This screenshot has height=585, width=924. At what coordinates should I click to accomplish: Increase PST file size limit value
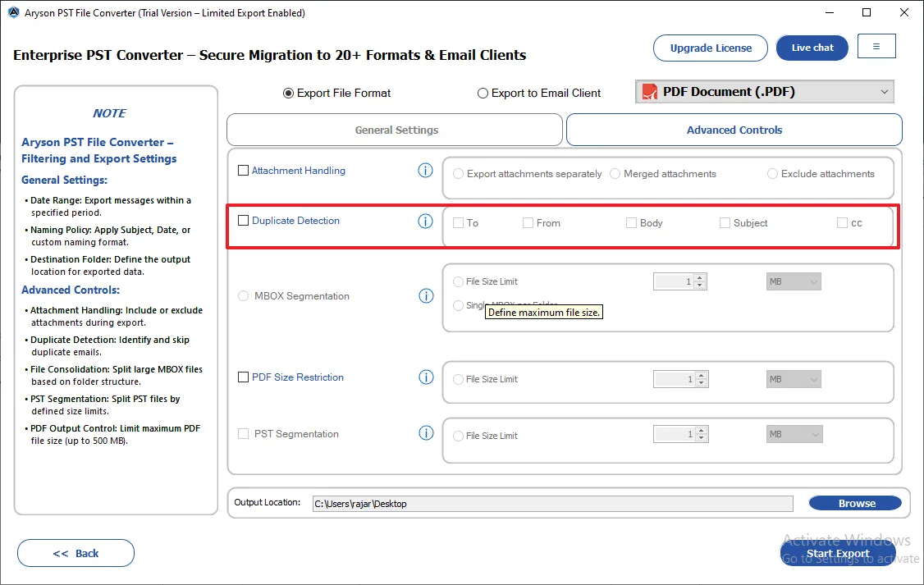702,431
